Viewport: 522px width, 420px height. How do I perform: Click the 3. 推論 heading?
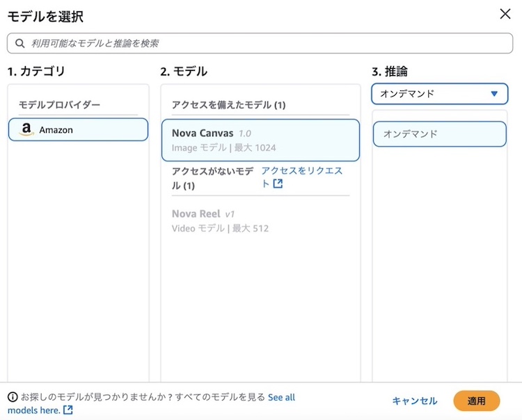click(x=390, y=72)
